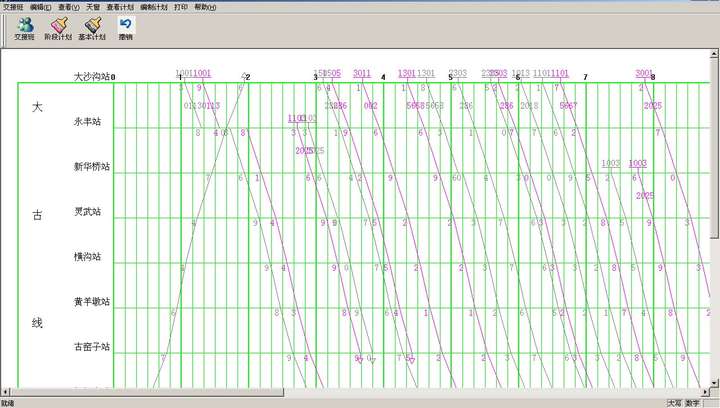Open the 帮助(H) menu

click(205, 7)
